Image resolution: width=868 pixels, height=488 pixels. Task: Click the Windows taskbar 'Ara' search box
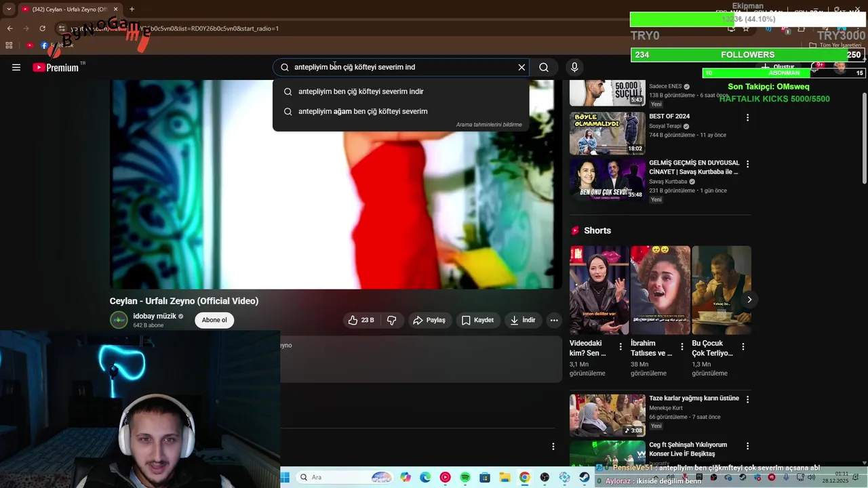pyautogui.click(x=345, y=477)
